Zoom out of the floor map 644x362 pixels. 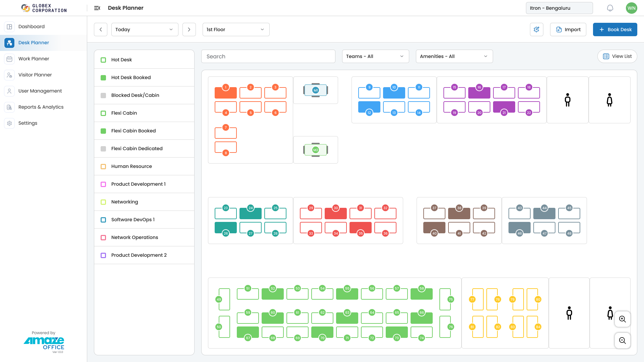pyautogui.click(x=623, y=340)
